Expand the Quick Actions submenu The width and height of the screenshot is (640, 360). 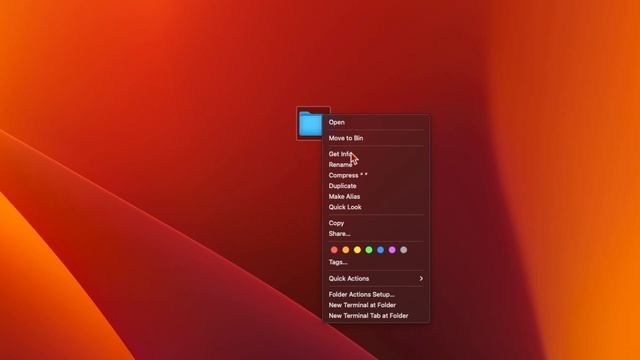point(376,278)
